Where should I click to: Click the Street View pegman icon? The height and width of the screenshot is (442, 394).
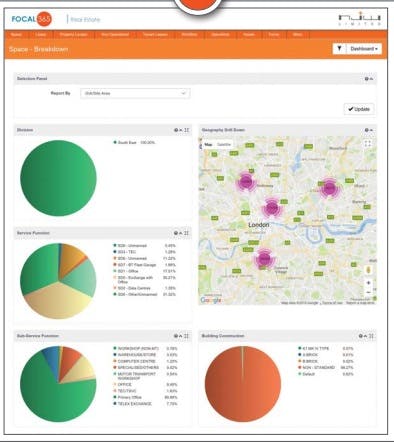tap(369, 270)
